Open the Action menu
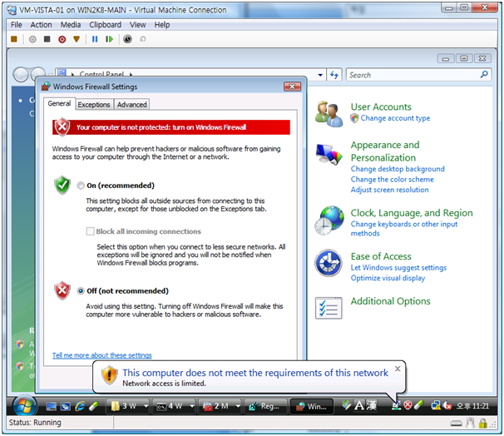 coord(41,25)
